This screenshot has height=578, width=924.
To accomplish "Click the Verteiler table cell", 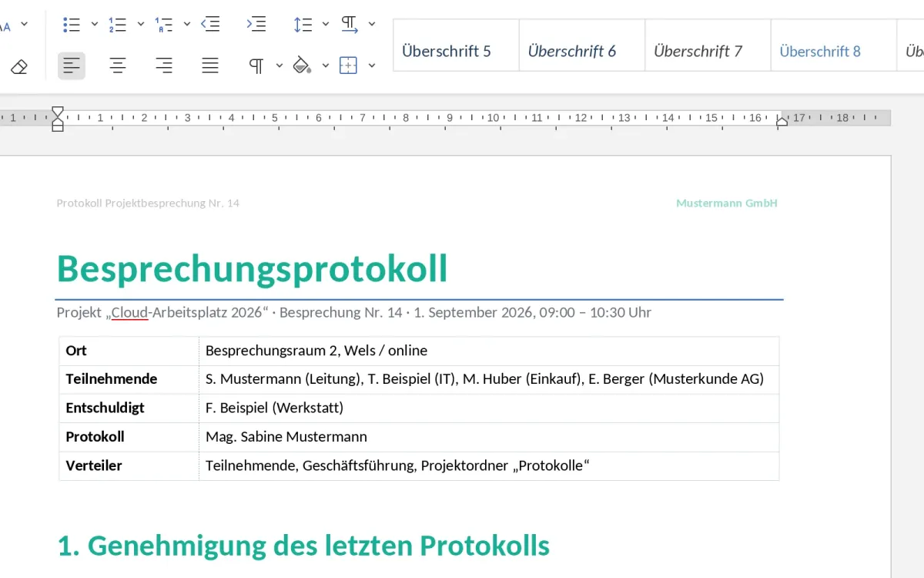I will click(x=129, y=465).
